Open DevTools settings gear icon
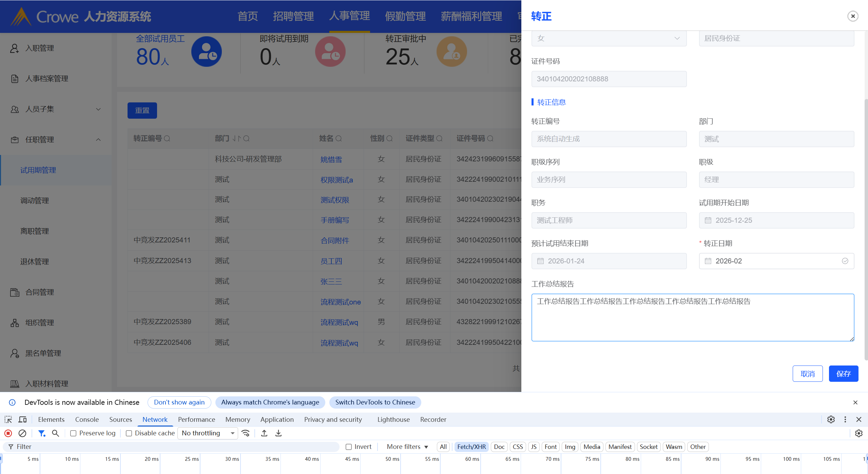The width and height of the screenshot is (868, 474). (831, 419)
